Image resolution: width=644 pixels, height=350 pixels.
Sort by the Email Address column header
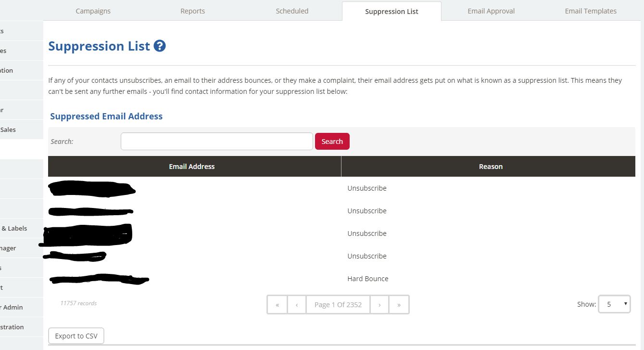(x=191, y=166)
